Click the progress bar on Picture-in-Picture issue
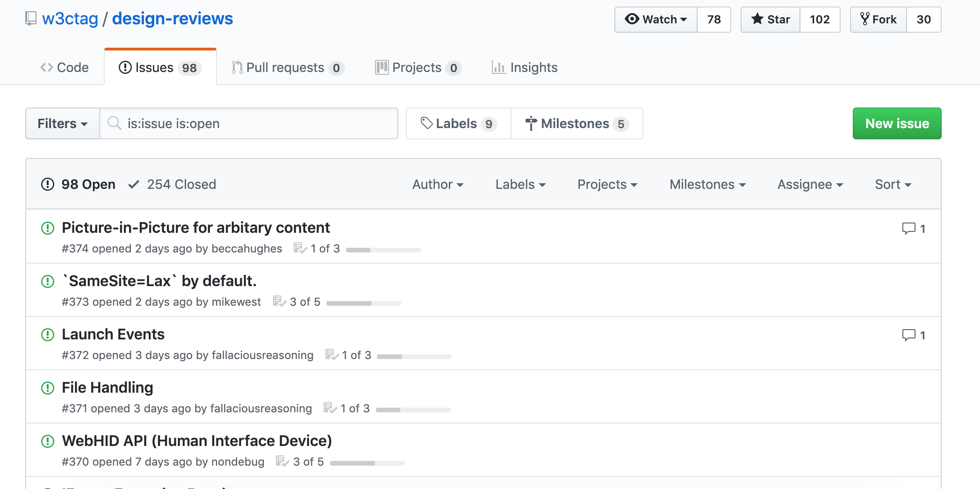The height and width of the screenshot is (489, 980). (383, 250)
